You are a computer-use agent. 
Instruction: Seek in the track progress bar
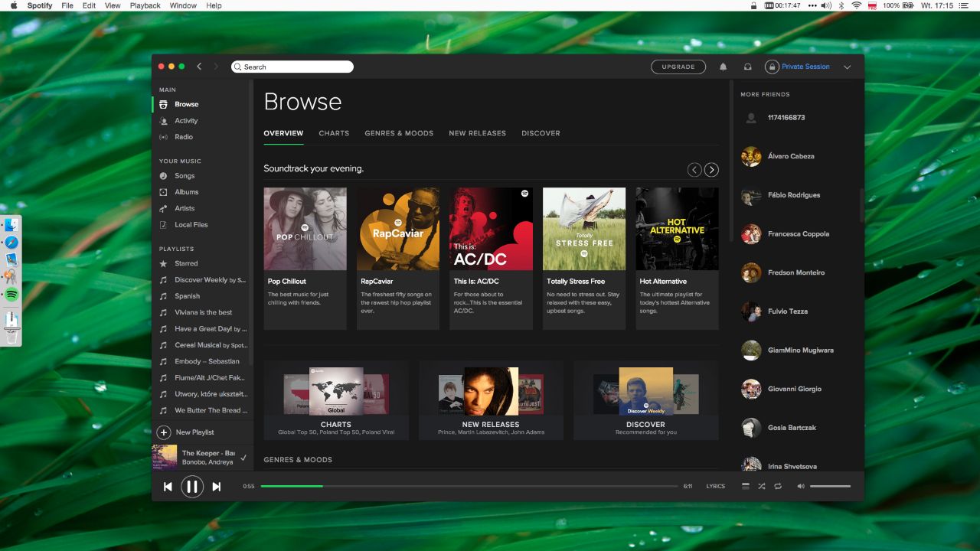tap(469, 486)
